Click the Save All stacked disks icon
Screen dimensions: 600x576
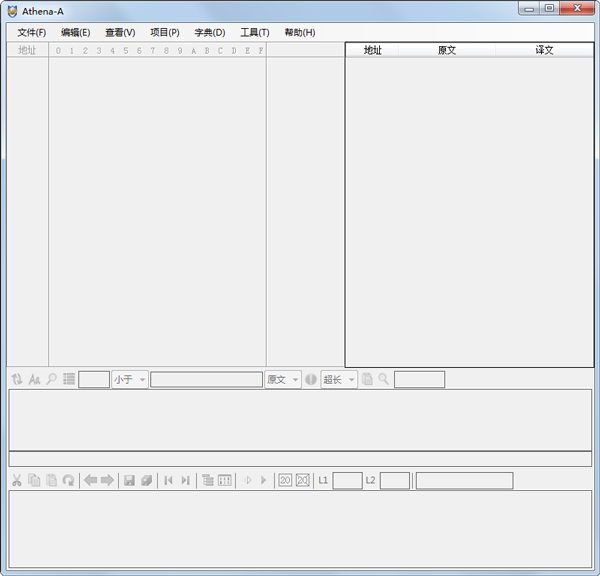147,480
